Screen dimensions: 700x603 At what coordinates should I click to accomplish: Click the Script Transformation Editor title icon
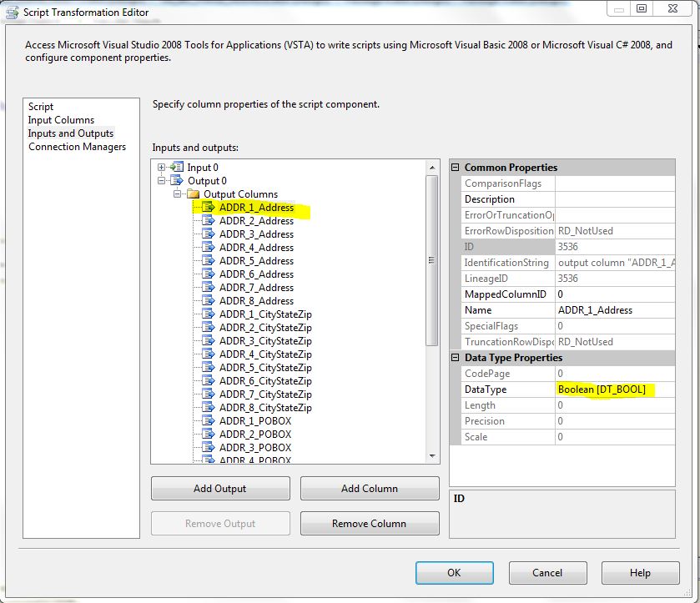point(12,13)
